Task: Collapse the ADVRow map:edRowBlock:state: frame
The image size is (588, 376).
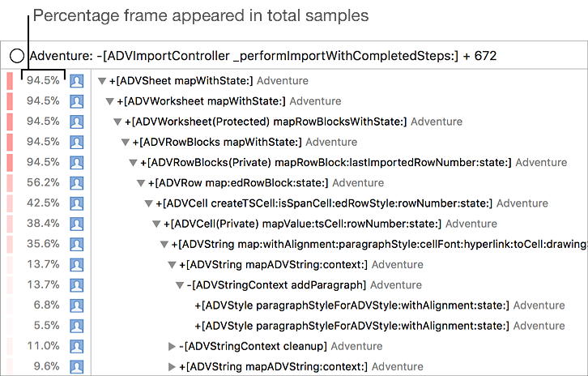Action: tap(141, 183)
